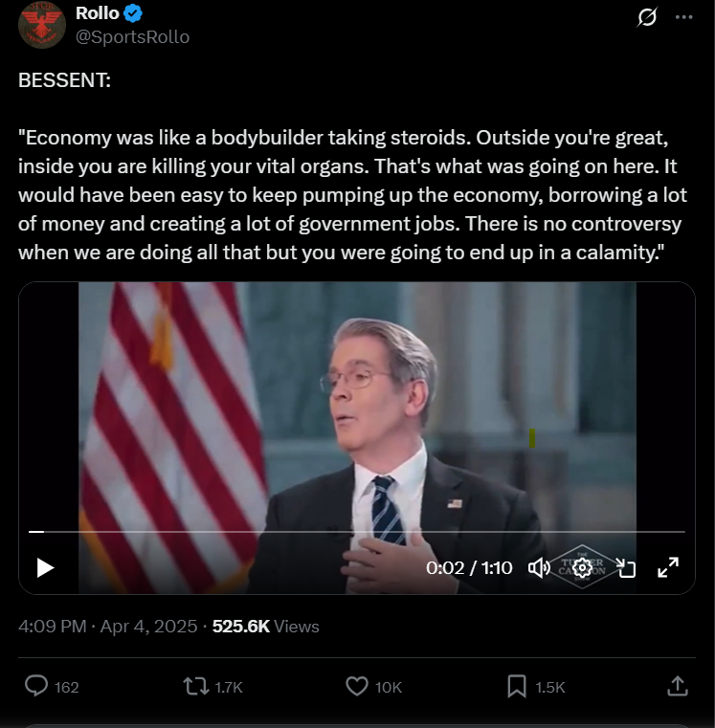Open video settings gear
Screen dimensions: 715x728
pyautogui.click(x=582, y=568)
